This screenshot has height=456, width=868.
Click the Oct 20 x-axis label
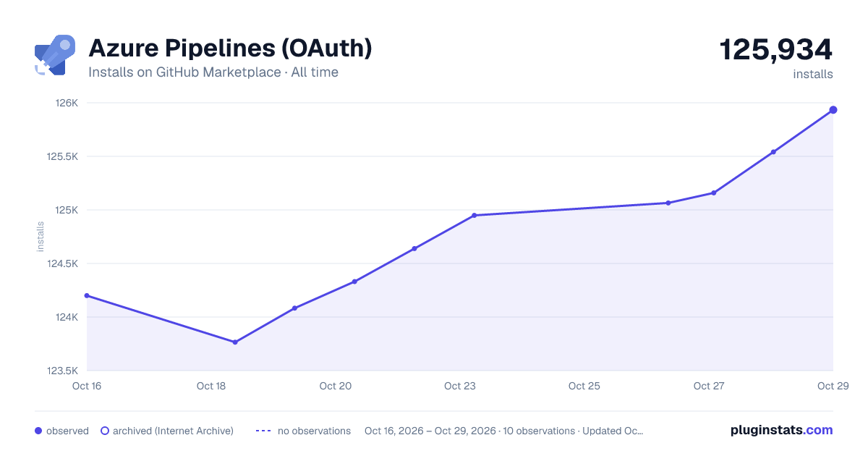pyautogui.click(x=336, y=386)
